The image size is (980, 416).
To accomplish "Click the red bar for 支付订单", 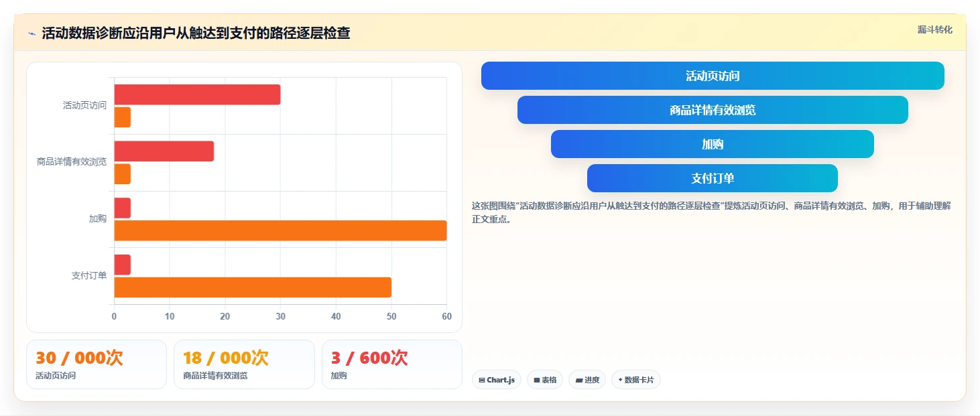I will click(122, 265).
